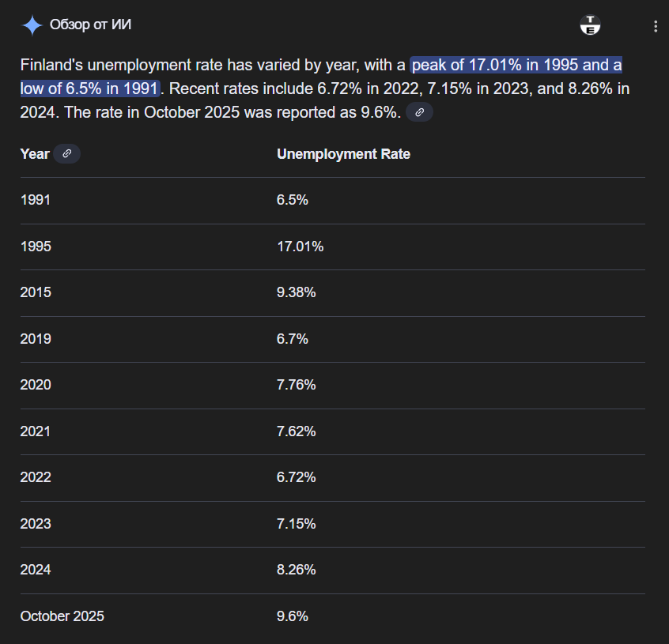Select the 2020 year cell
669x644 pixels.
(x=36, y=385)
